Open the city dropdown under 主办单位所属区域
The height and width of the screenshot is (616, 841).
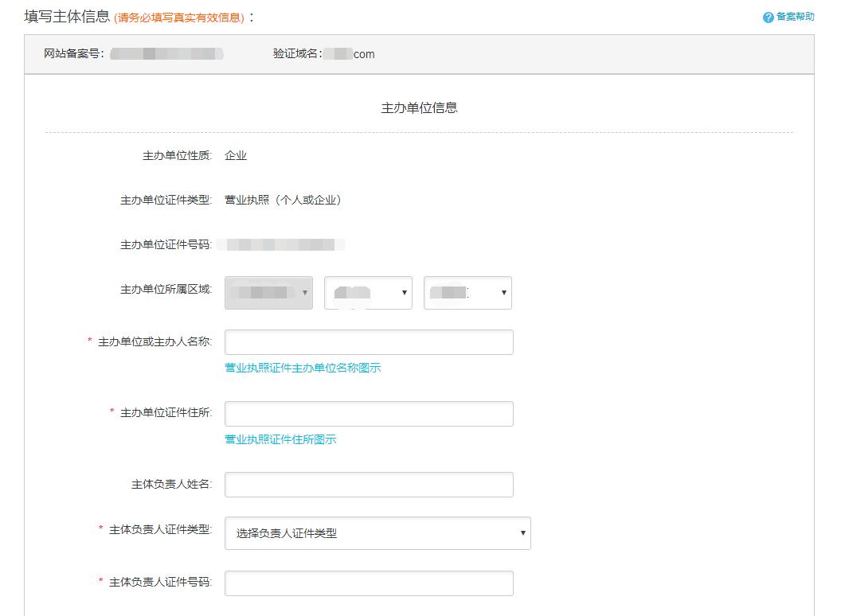368,292
